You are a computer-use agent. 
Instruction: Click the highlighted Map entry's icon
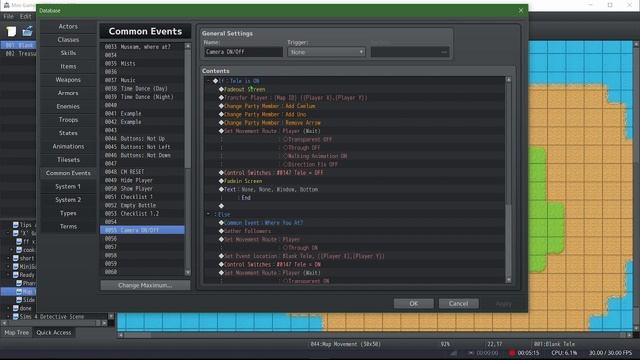pyautogui.click(x=19, y=291)
